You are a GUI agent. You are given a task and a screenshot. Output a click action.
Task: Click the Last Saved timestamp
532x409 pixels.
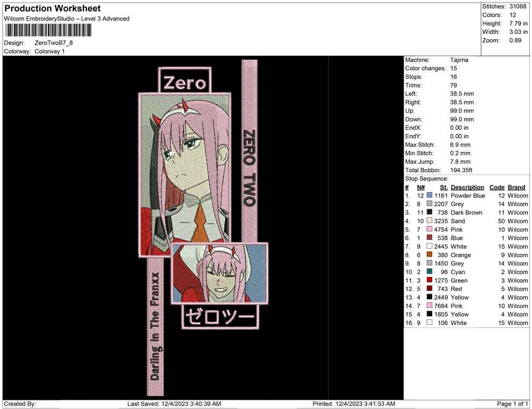174,404
